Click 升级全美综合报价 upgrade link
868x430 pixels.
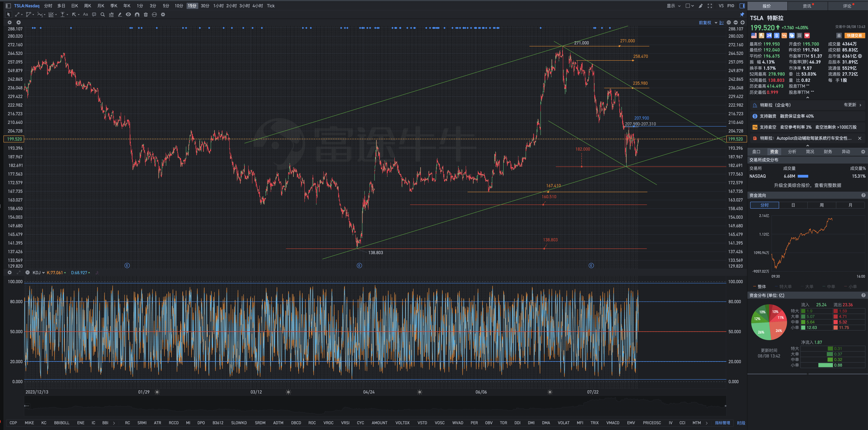point(807,185)
